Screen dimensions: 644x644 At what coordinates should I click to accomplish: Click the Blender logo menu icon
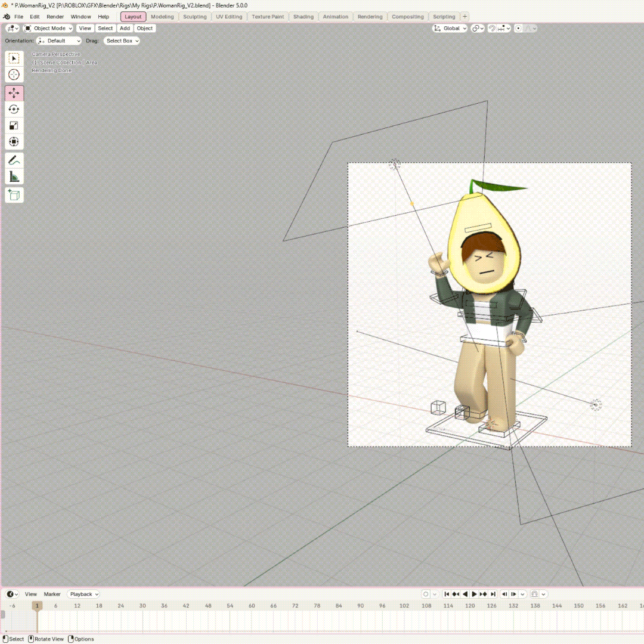(x=7, y=17)
